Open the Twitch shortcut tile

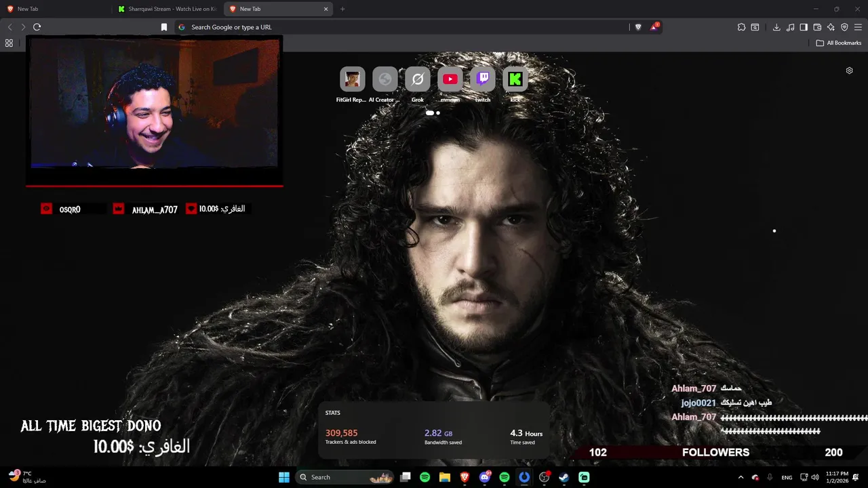[483, 79]
